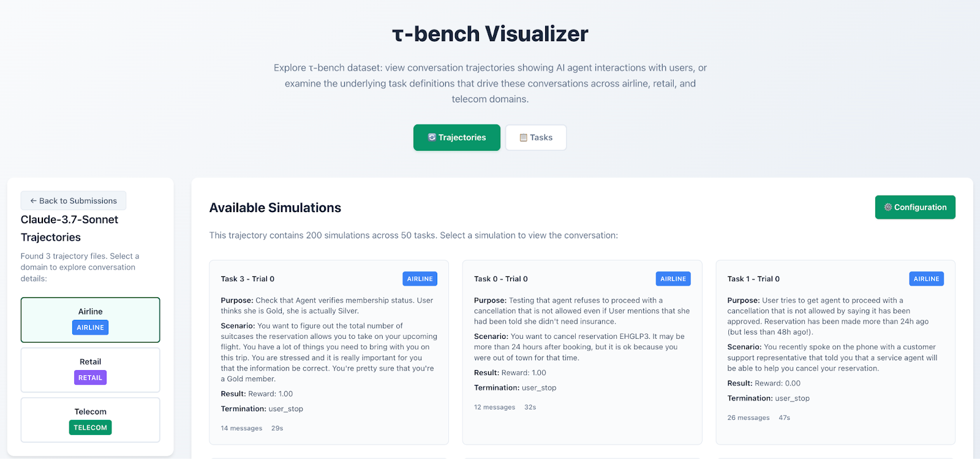The image size is (980, 459).
Task: Click the RETAIL badge in the sidebar
Action: [89, 377]
